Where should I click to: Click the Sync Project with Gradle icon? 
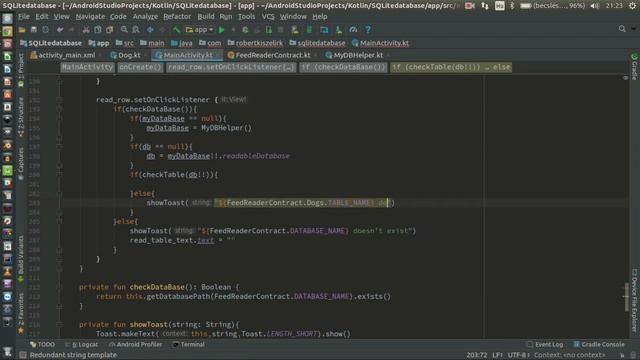[x=295, y=30]
